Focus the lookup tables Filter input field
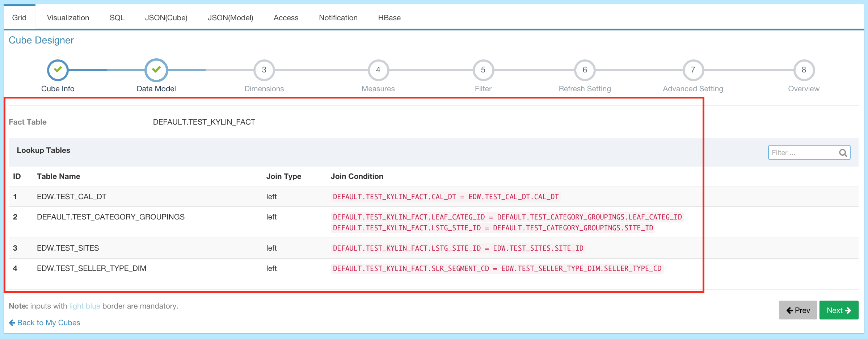 803,153
